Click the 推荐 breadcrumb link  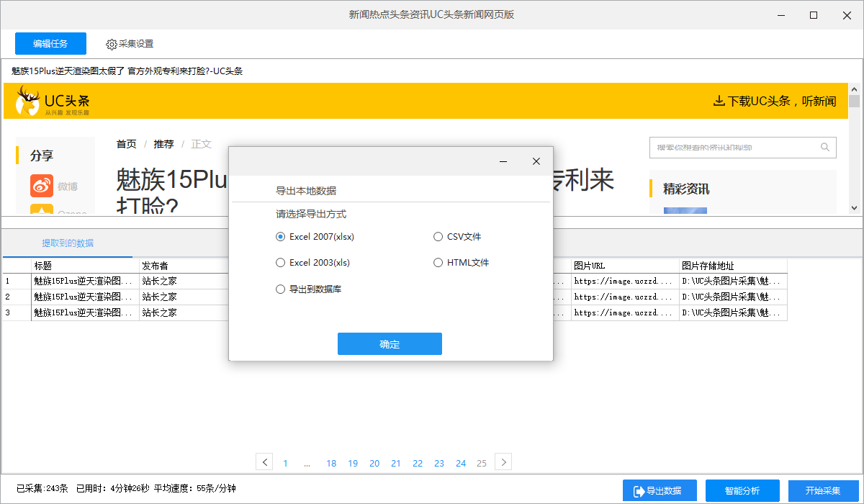(x=163, y=144)
